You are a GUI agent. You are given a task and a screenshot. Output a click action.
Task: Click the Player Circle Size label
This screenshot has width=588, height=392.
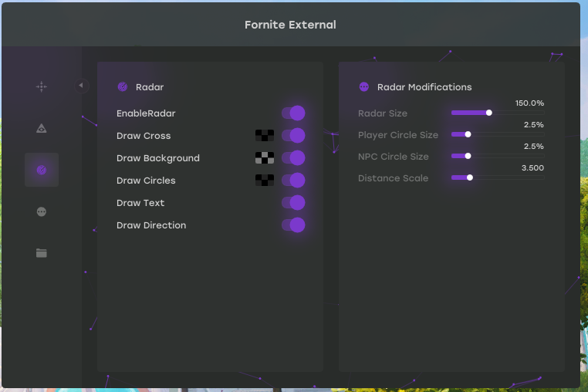(398, 135)
